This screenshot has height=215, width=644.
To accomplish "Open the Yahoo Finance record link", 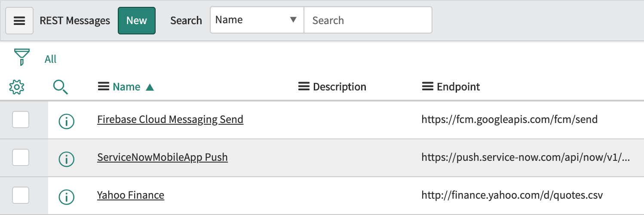I will point(131,195).
